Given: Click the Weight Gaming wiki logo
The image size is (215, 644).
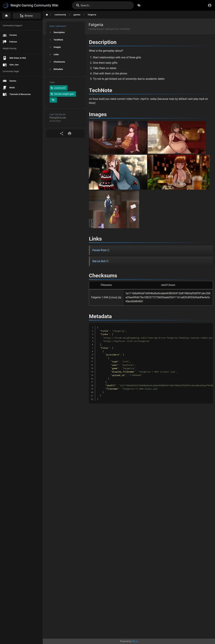Looking at the screenshot, I should point(5,5).
